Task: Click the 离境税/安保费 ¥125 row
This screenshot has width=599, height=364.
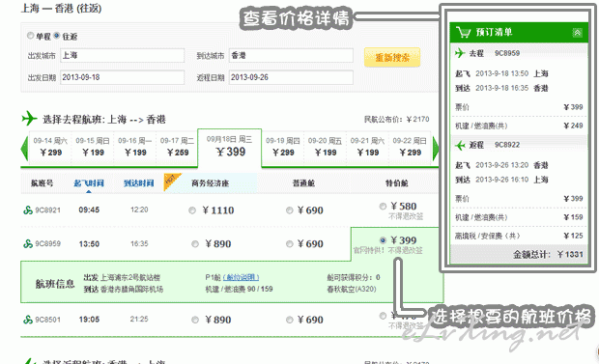Action: point(519,236)
